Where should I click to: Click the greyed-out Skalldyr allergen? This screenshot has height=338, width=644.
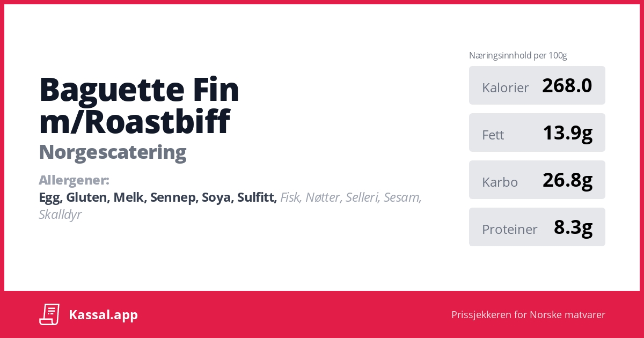(60, 215)
